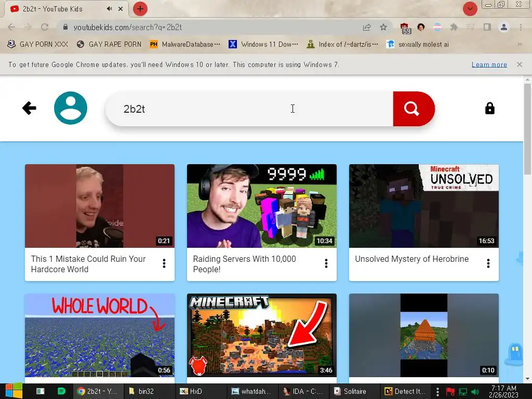Screen dimensions: 532x399
Task: Switch to Solitaire in the taskbar
Action: 354,391
